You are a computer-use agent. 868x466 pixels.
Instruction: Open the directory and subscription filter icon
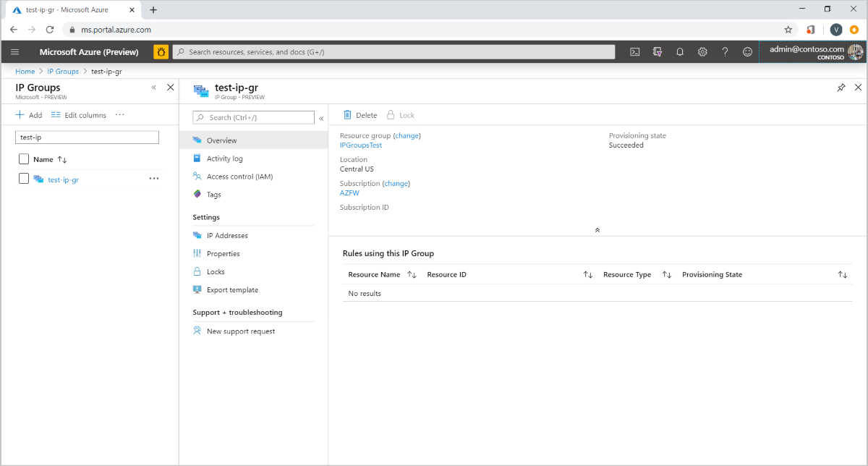658,52
